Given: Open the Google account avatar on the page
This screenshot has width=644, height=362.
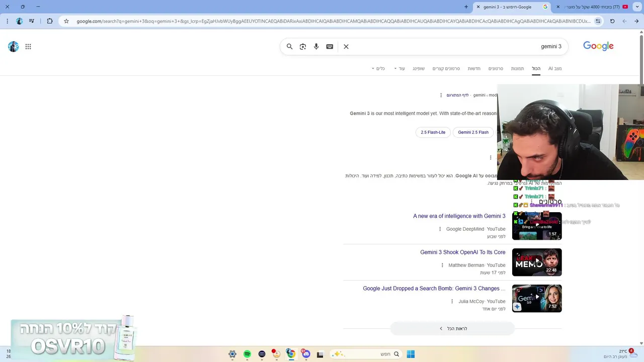Looking at the screenshot, I should point(14,47).
